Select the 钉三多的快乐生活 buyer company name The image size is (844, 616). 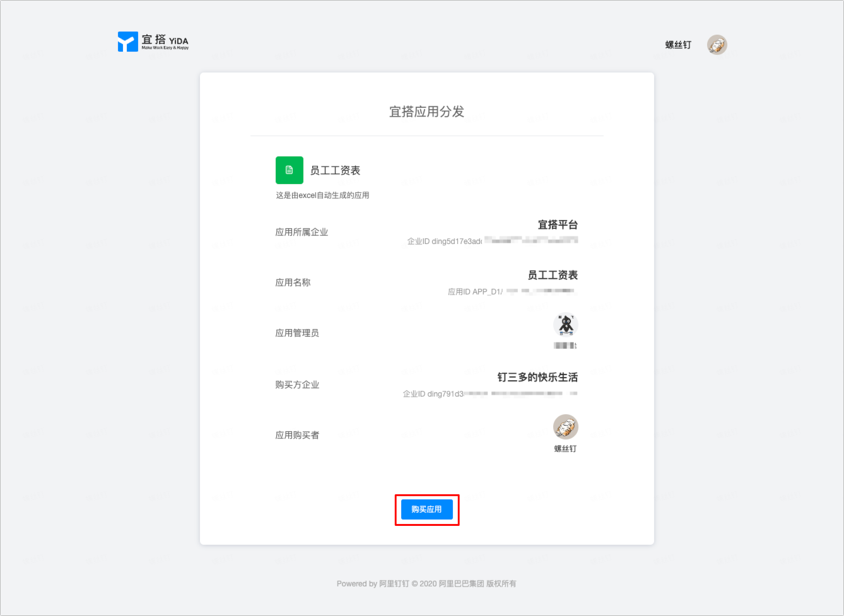[537, 377]
